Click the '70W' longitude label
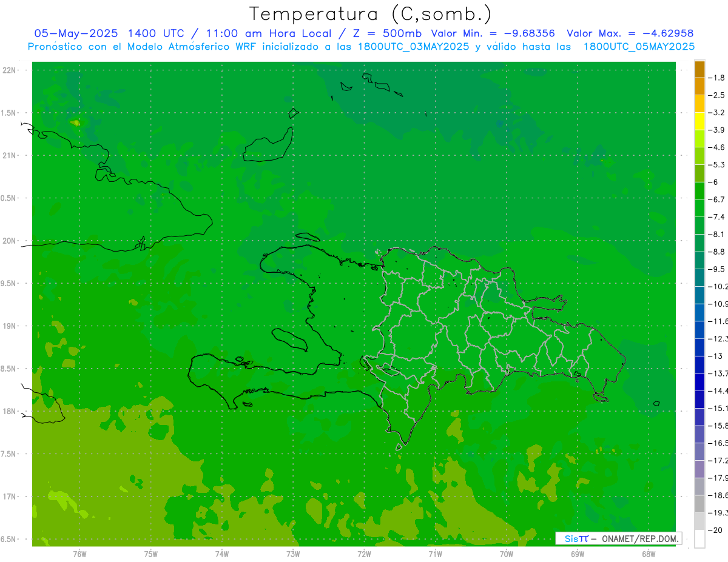This screenshot has height=562, width=728. pos(506,554)
